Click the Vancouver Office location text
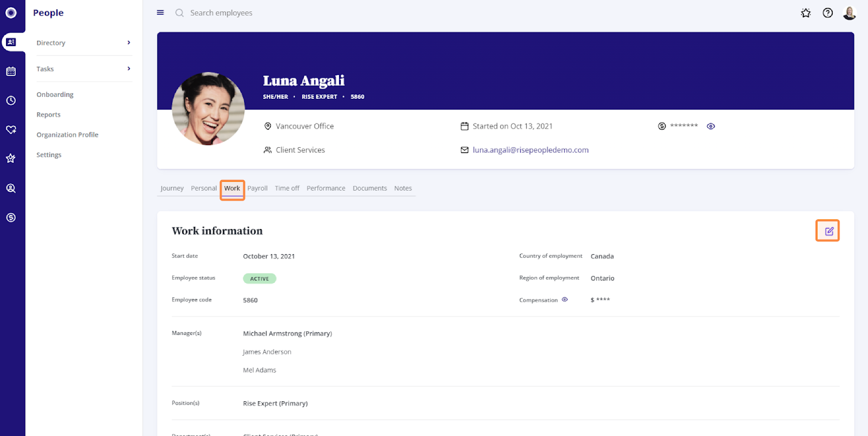This screenshot has width=868, height=436. pyautogui.click(x=305, y=126)
